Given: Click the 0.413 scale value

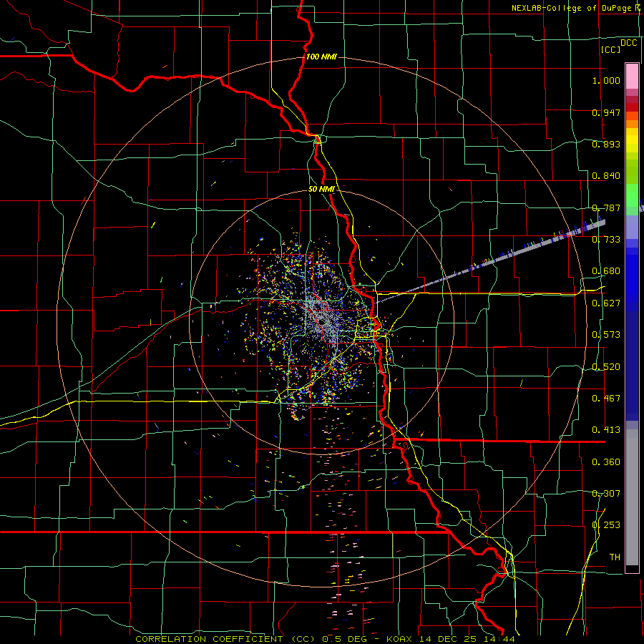Looking at the screenshot, I should tap(606, 430).
